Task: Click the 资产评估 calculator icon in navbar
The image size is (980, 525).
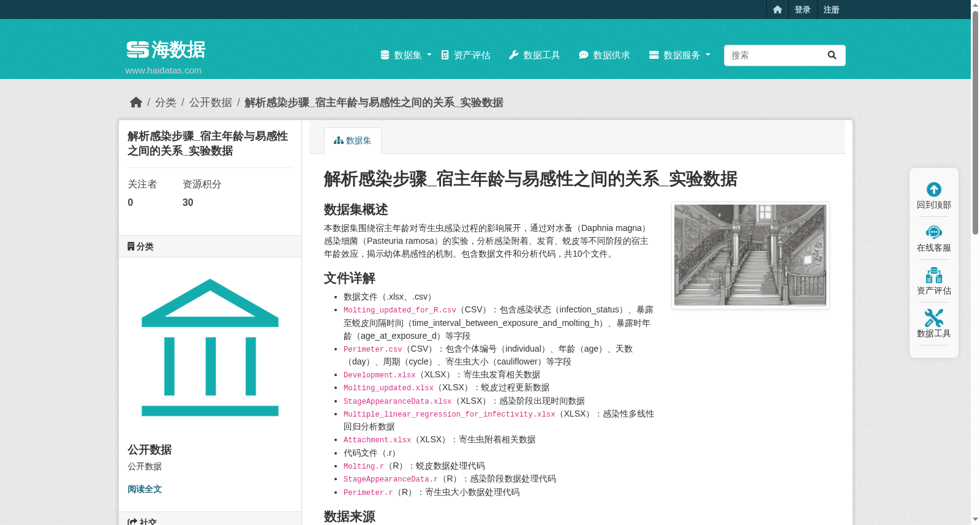Action: (x=445, y=55)
